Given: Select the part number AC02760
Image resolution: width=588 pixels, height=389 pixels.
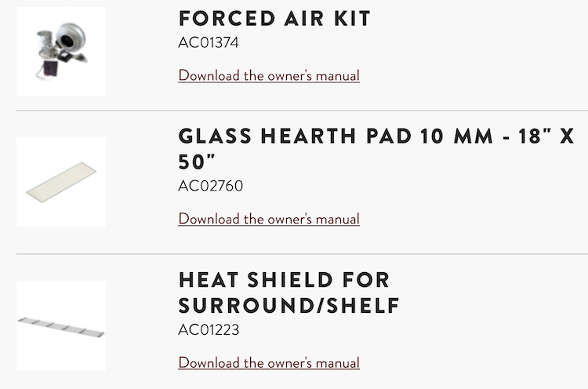Looking at the screenshot, I should (x=211, y=186).
